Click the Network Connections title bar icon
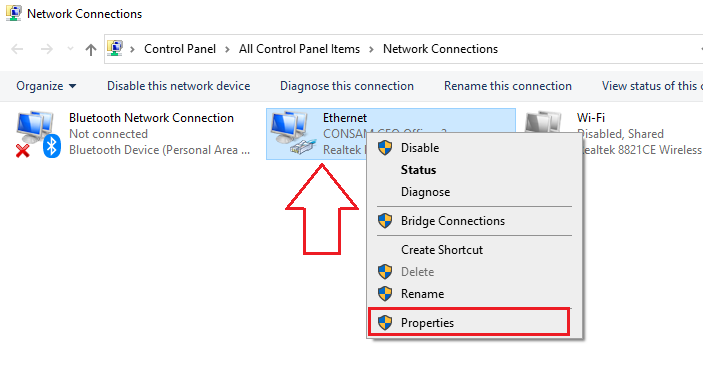 pyautogui.click(x=13, y=13)
